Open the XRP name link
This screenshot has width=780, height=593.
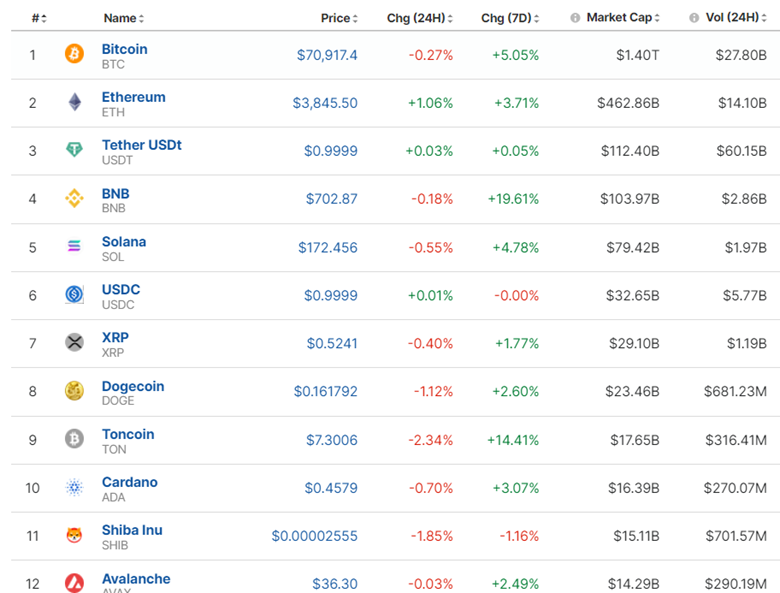(115, 338)
